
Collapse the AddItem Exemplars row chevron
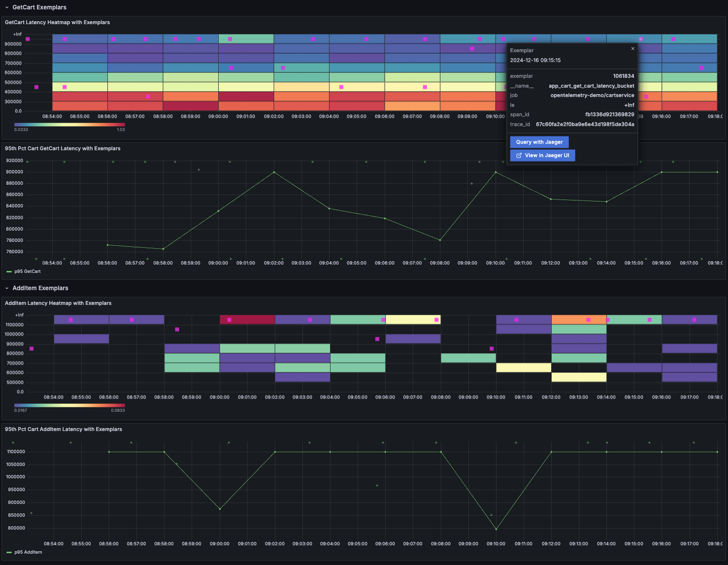click(x=7, y=288)
